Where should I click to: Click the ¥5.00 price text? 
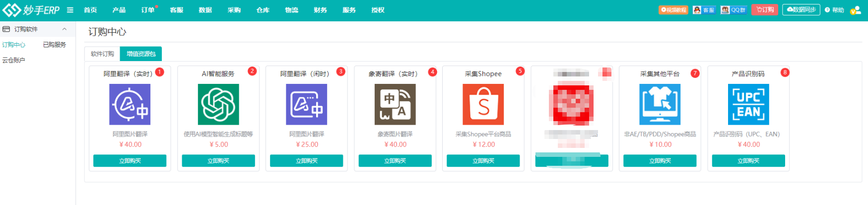[x=218, y=144]
